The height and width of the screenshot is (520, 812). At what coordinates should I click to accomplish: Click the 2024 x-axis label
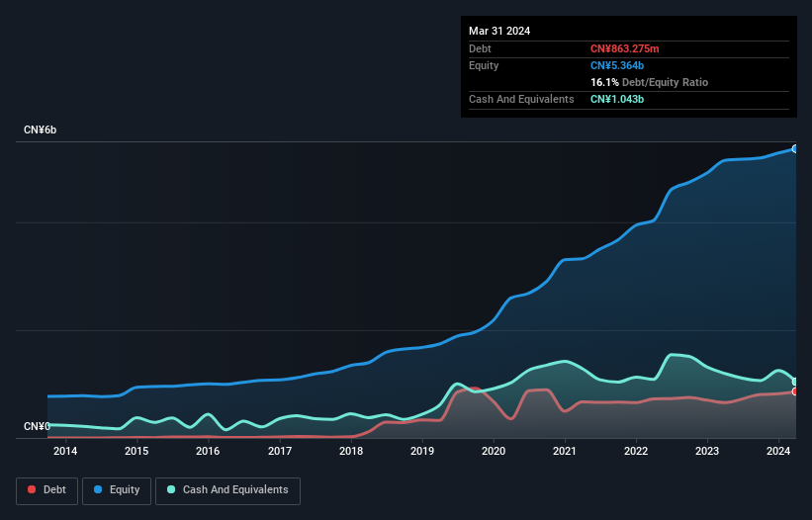778,451
